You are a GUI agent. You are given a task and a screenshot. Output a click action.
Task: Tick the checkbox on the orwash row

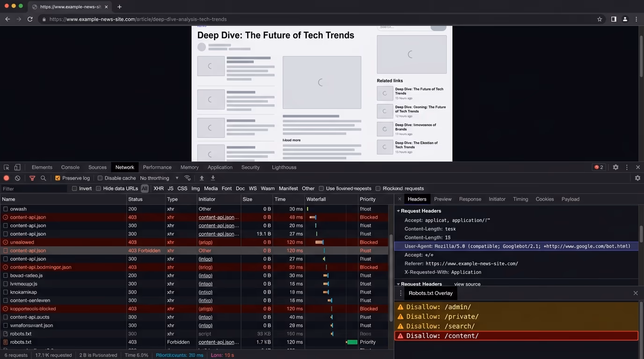click(6, 209)
